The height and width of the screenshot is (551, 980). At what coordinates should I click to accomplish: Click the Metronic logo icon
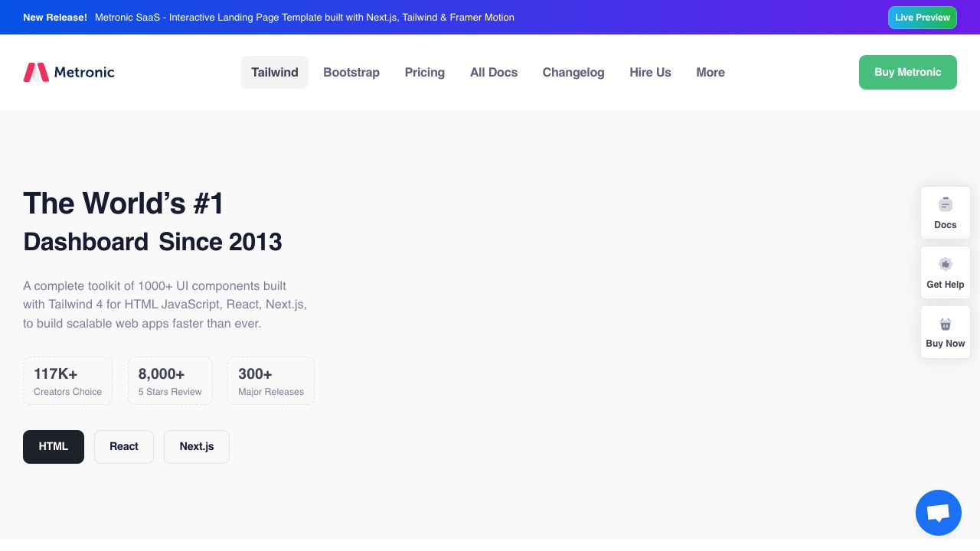coord(36,72)
